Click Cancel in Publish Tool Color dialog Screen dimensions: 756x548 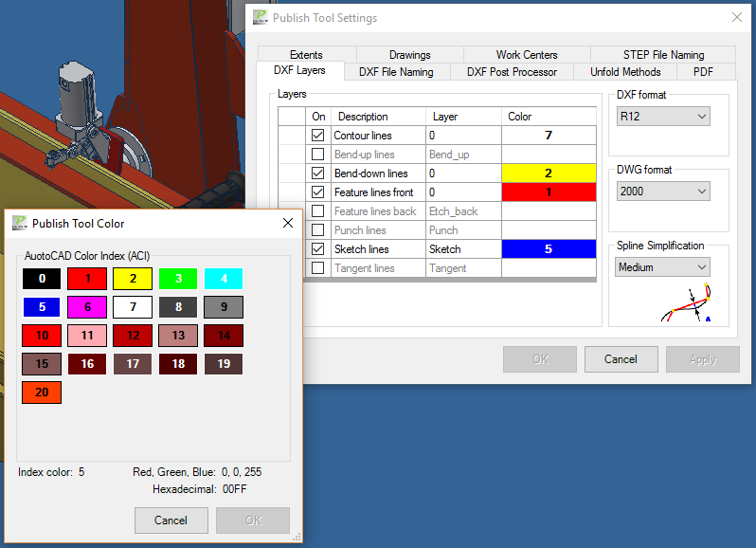pos(171,521)
